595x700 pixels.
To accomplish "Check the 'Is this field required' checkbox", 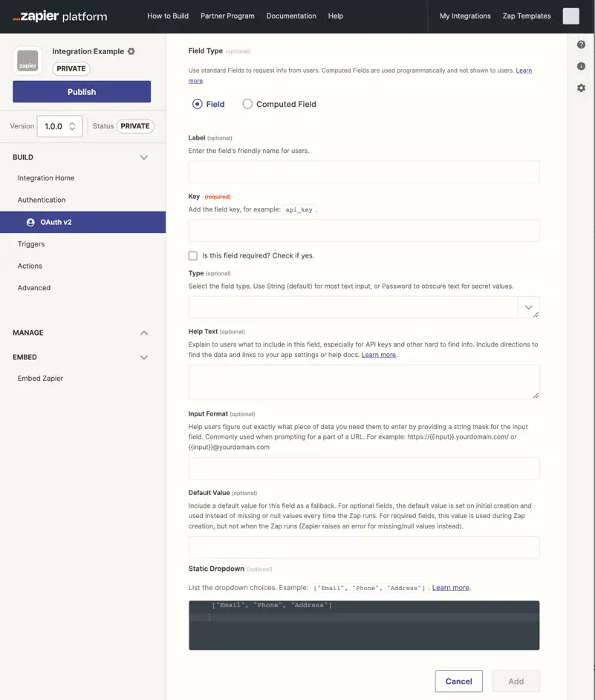I will coord(193,256).
